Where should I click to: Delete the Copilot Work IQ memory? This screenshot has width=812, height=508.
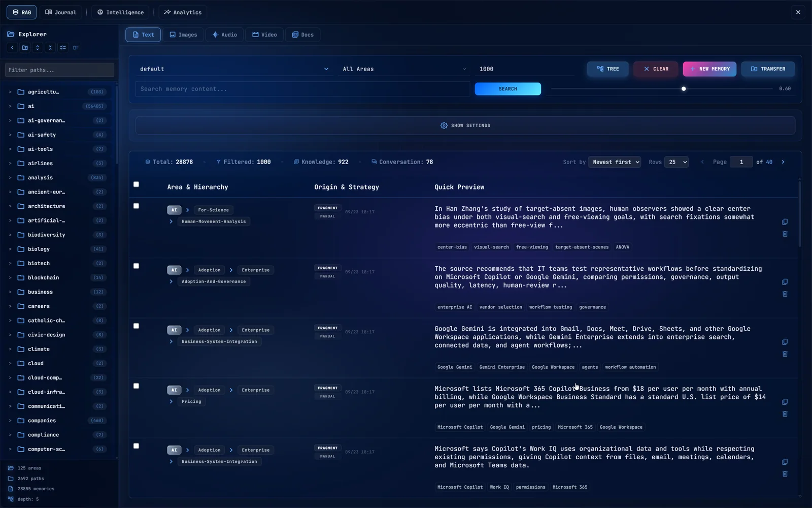(x=785, y=474)
